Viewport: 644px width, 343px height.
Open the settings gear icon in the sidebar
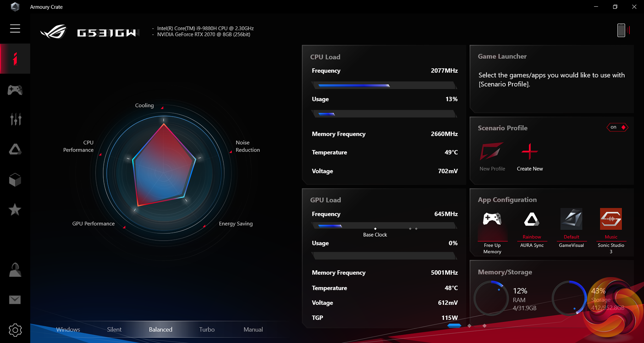(x=15, y=330)
